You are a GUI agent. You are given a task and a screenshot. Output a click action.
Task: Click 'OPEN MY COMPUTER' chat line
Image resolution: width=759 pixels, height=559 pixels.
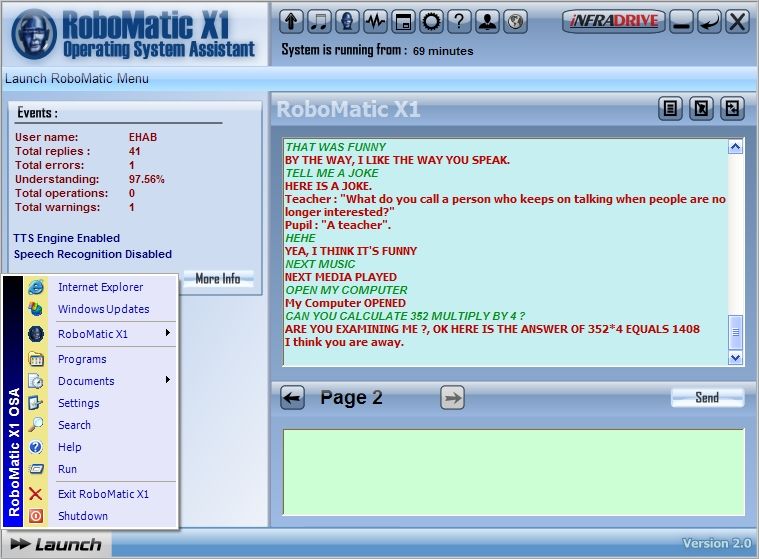coord(346,290)
